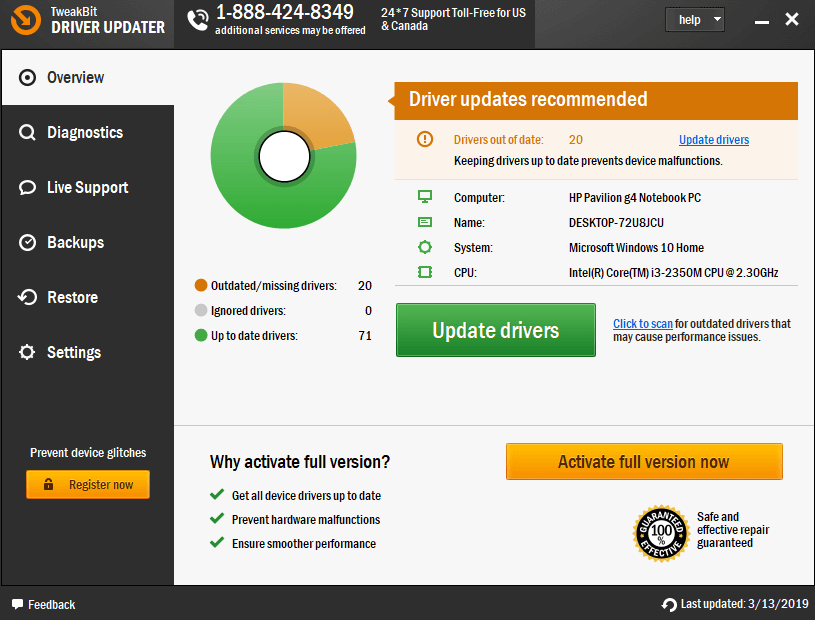Image resolution: width=815 pixels, height=620 pixels.
Task: Minimize the Driver Updater window
Action: click(x=761, y=21)
